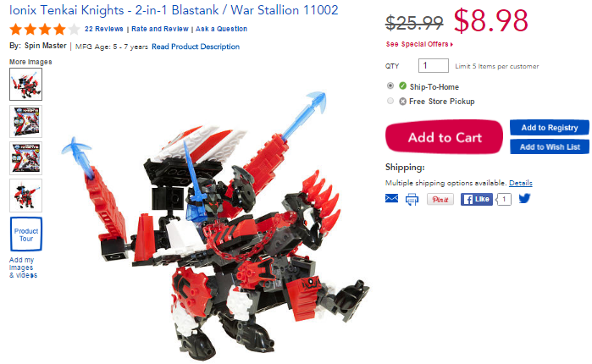Click the orange star rating
The image size is (592, 364).
tap(45, 29)
